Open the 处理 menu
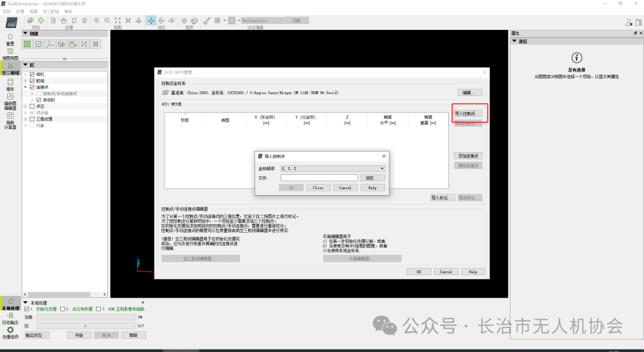 tap(20, 11)
